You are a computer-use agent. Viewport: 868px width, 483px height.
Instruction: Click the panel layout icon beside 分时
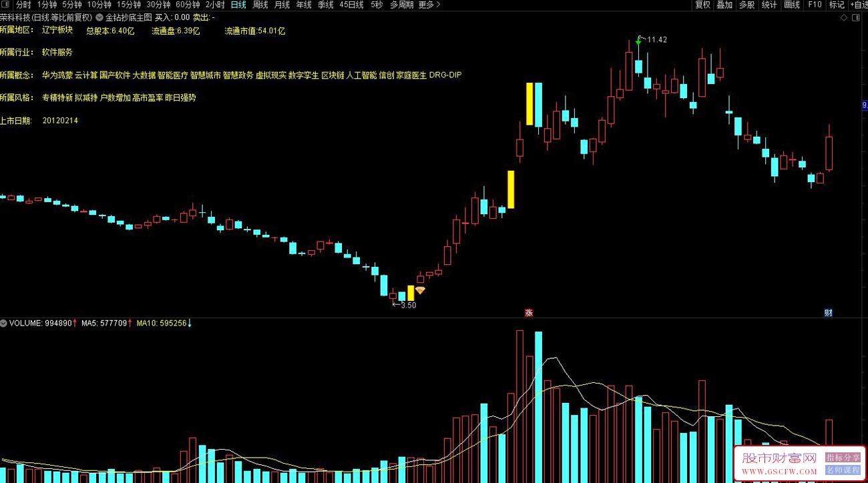(x=7, y=5)
